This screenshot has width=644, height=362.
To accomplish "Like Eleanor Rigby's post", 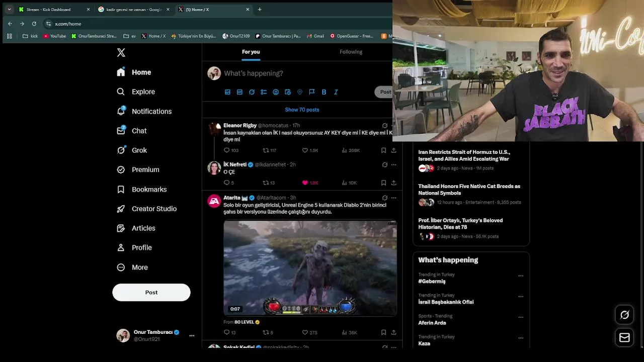I will pyautogui.click(x=309, y=150).
